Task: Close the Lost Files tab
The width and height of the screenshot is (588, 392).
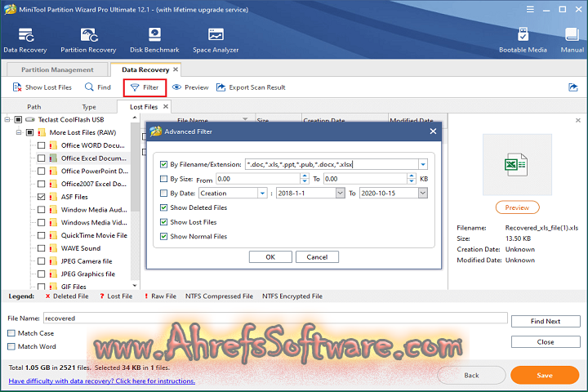Action: 165,106
